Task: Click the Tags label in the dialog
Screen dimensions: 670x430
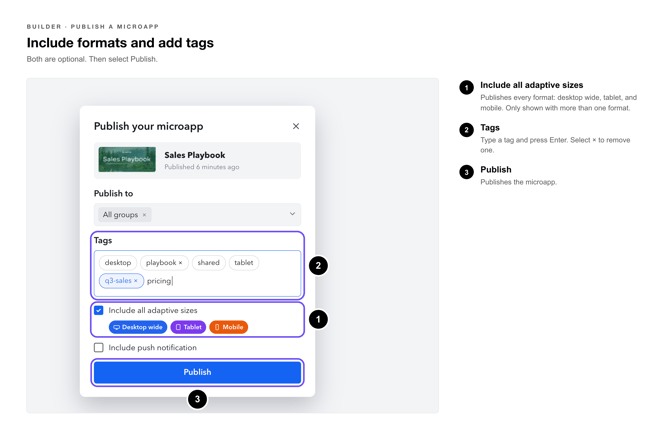Action: (103, 241)
